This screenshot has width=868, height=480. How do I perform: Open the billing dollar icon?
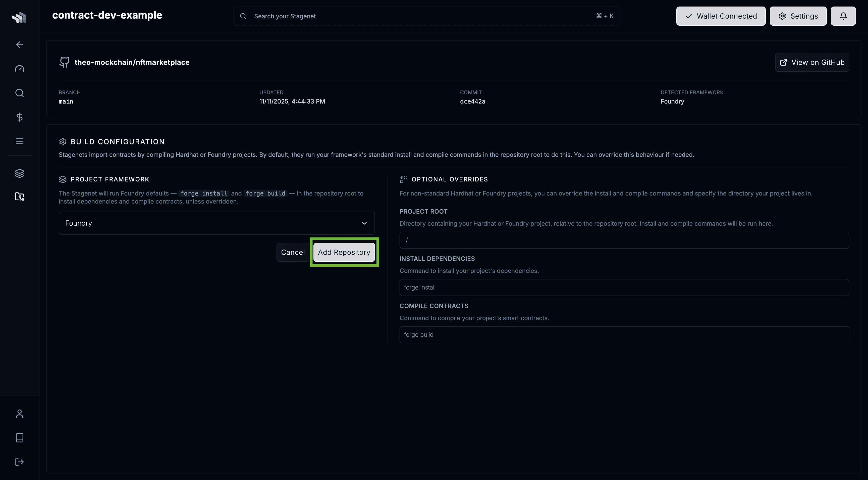(x=19, y=117)
